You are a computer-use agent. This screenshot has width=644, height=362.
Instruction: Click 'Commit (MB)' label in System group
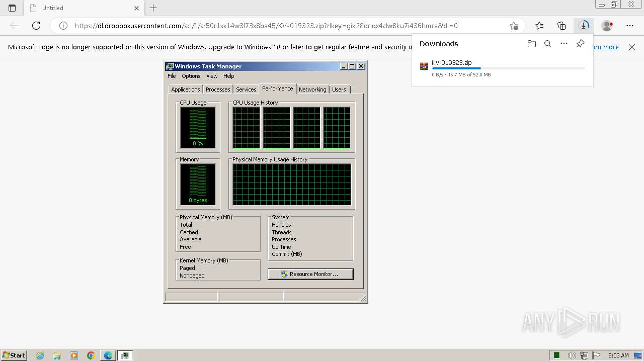click(x=287, y=254)
